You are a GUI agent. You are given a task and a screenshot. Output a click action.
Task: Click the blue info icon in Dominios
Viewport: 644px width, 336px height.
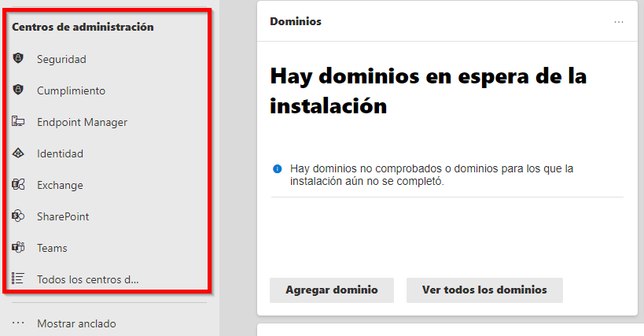click(x=278, y=169)
